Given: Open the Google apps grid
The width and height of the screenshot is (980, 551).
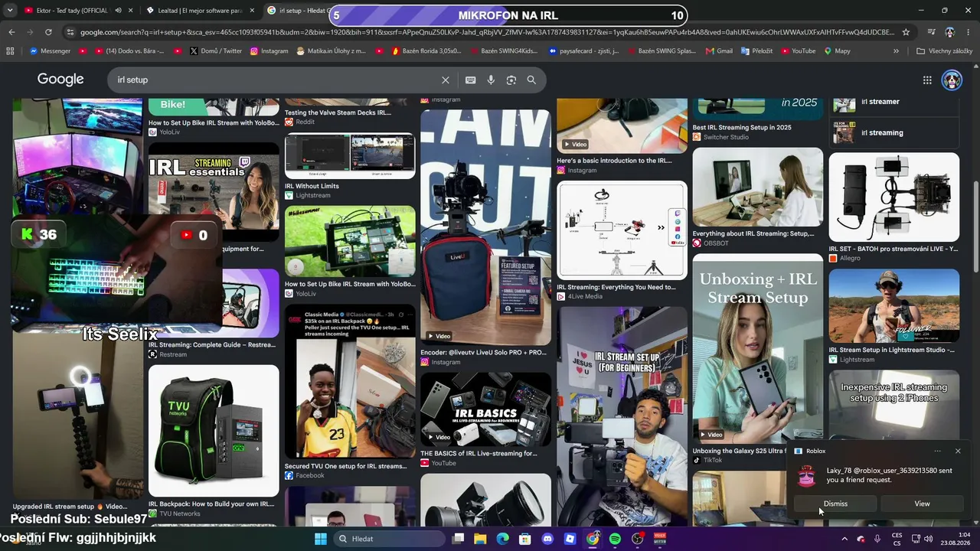Looking at the screenshot, I should pyautogui.click(x=927, y=80).
